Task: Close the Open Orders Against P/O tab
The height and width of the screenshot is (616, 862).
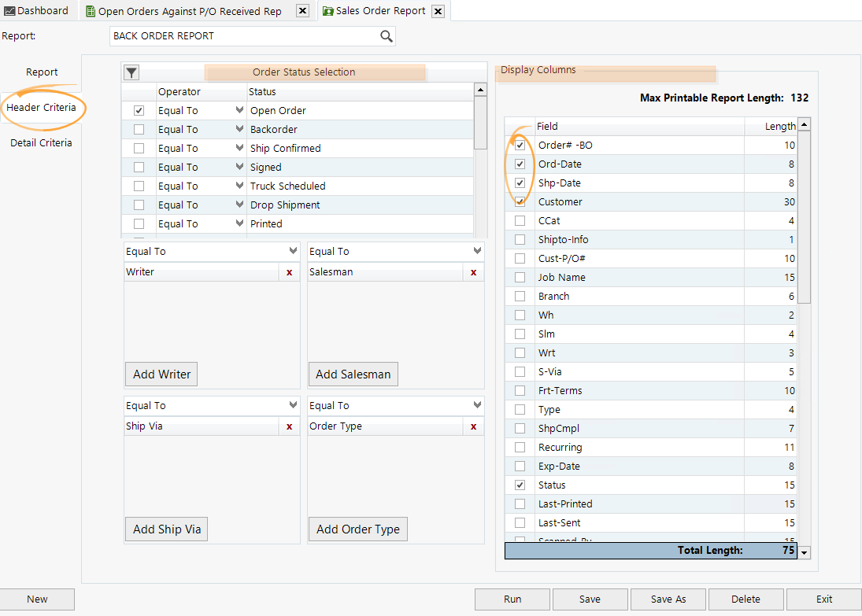Action: [x=302, y=11]
